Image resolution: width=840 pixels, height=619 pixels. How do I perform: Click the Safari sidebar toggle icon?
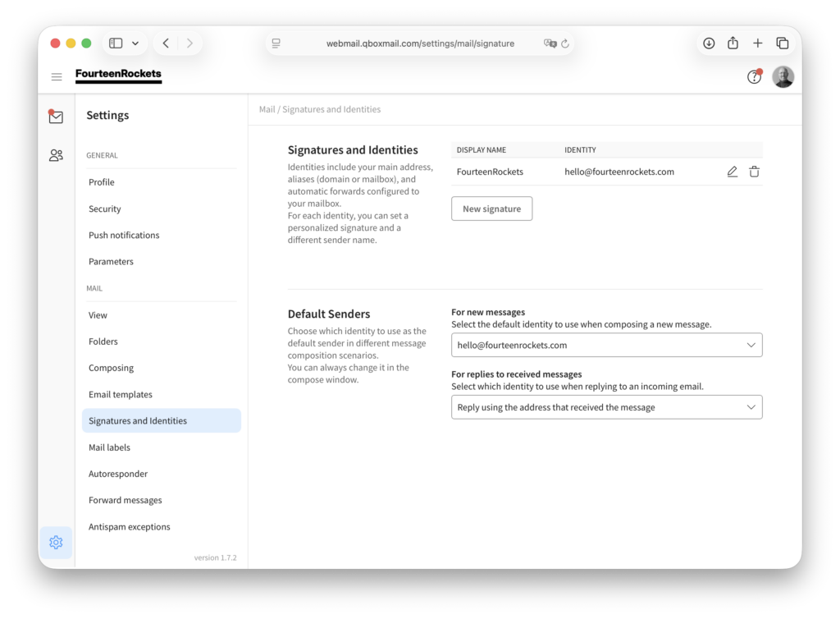pyautogui.click(x=116, y=44)
